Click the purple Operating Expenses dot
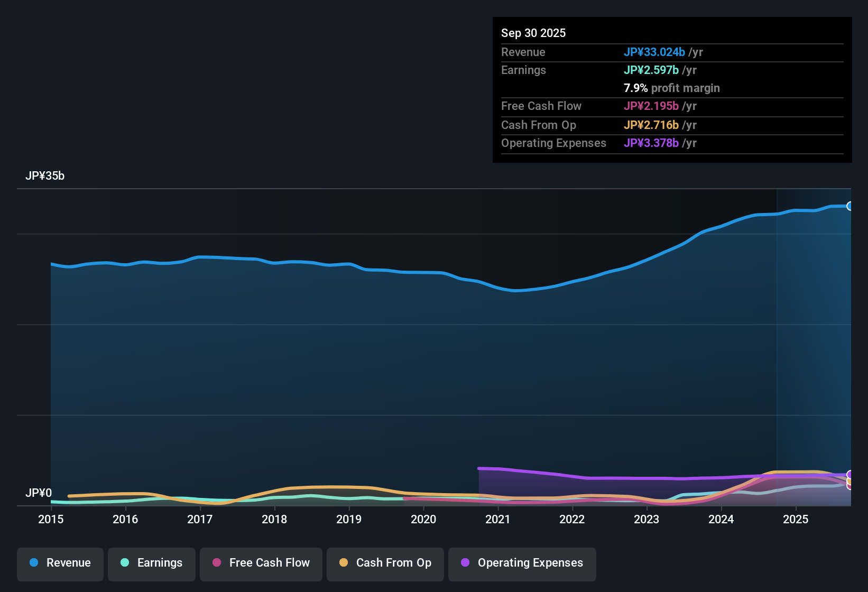Screen dimensions: 868x592 [465, 563]
